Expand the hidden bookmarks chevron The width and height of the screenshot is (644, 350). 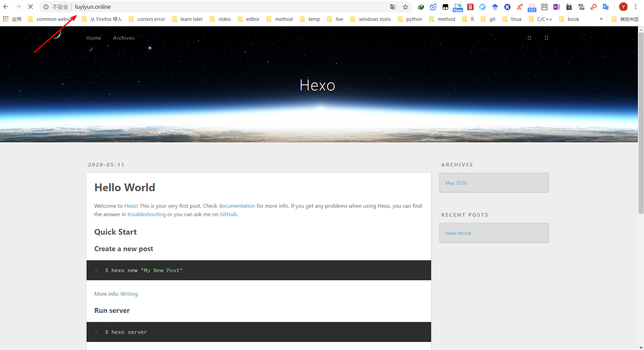[601, 19]
